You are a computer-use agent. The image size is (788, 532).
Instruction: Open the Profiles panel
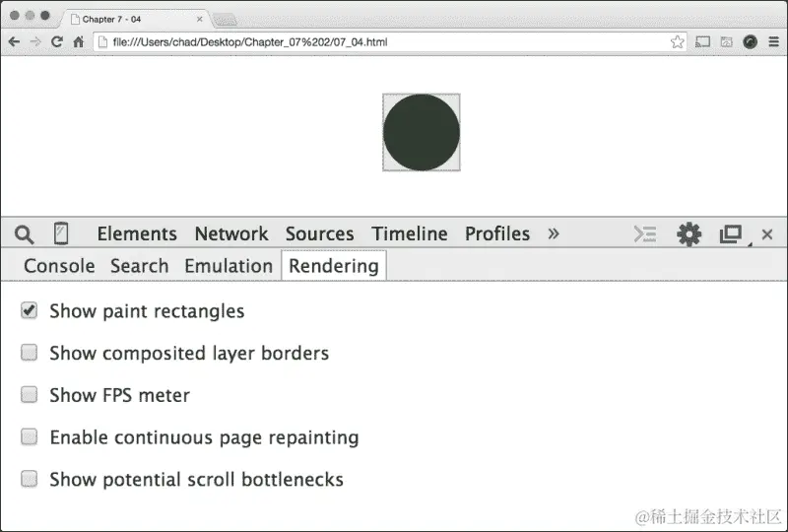pos(497,233)
